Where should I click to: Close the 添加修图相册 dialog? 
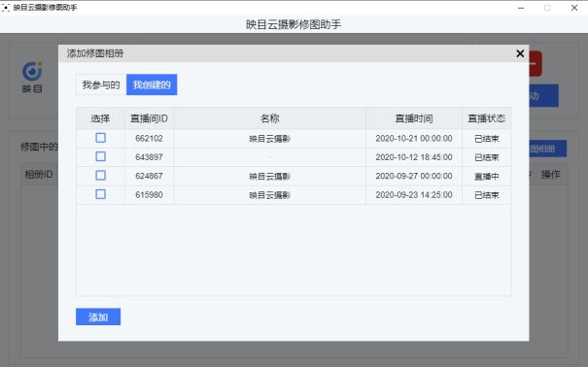coord(520,53)
